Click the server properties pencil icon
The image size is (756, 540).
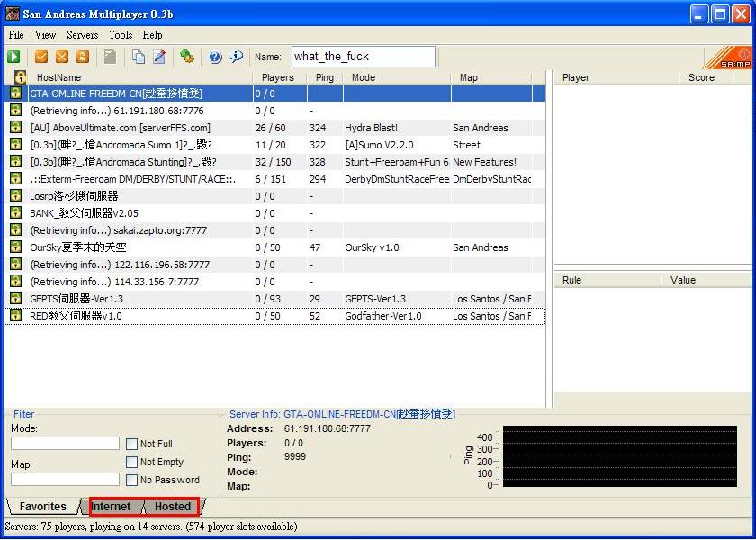coord(159,57)
